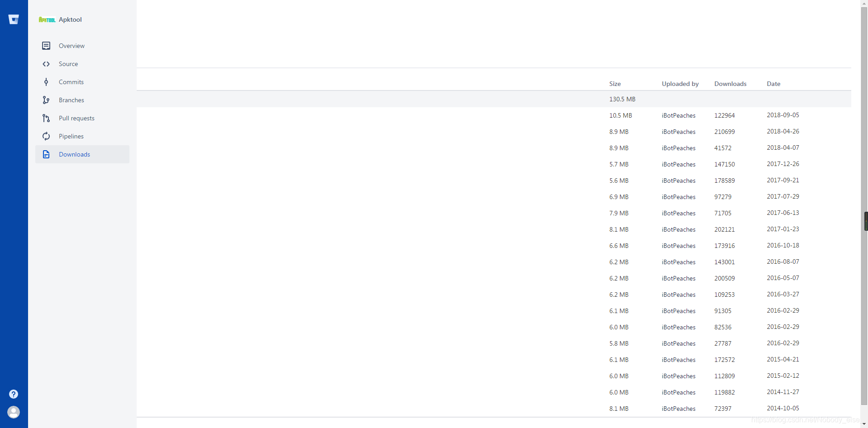Open iBotPeaches link on the 2017-12-26 row
The image size is (868, 428).
point(678,164)
